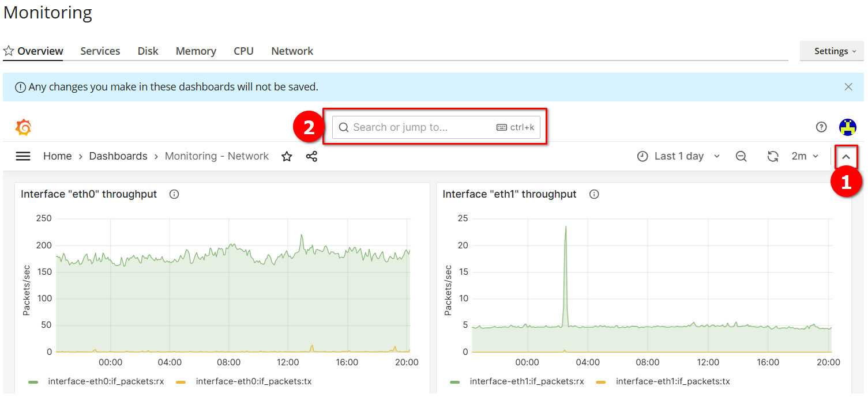
Task: Open the hamburger navigation menu
Action: [23, 156]
